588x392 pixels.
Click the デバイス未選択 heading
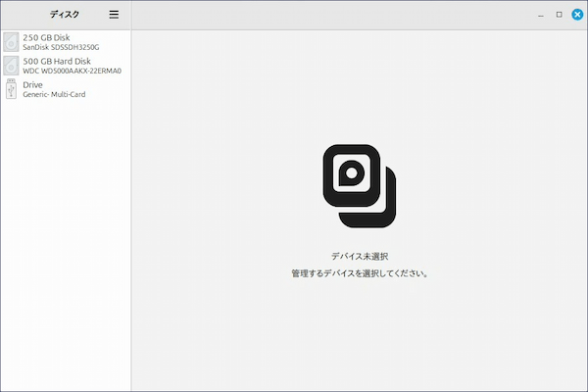[x=359, y=256]
